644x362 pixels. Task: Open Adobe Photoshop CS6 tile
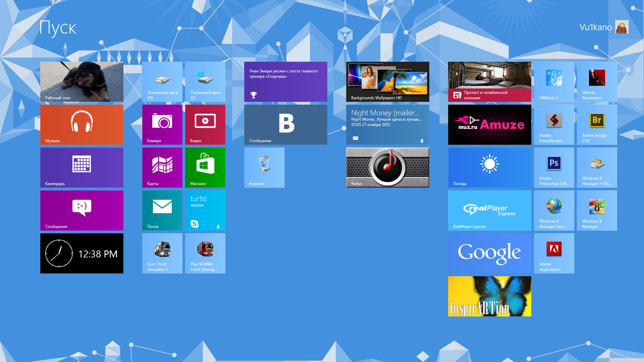click(554, 167)
